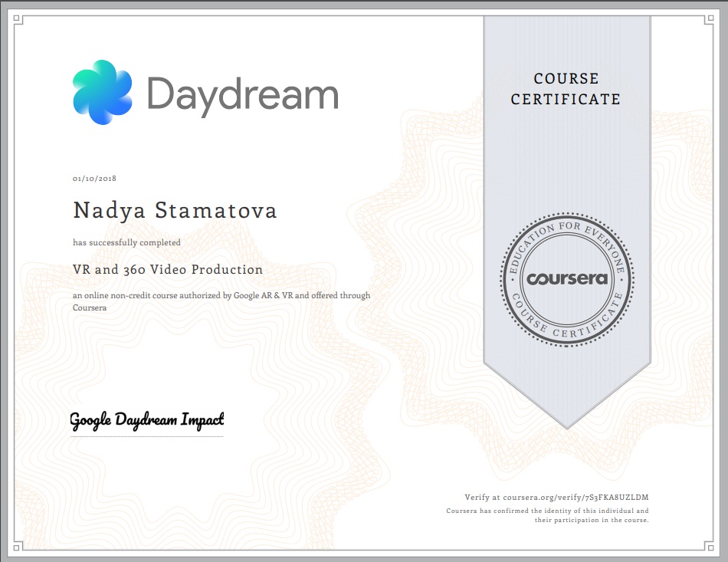The height and width of the screenshot is (562, 728).
Task: Click the COURSE CERTIFICATE ribbon heading
Action: pos(566,89)
